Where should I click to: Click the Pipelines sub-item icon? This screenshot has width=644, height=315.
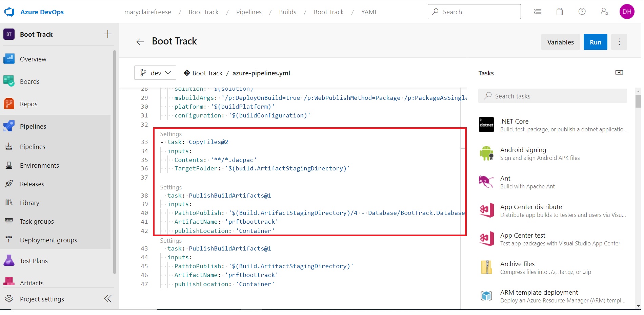9,147
